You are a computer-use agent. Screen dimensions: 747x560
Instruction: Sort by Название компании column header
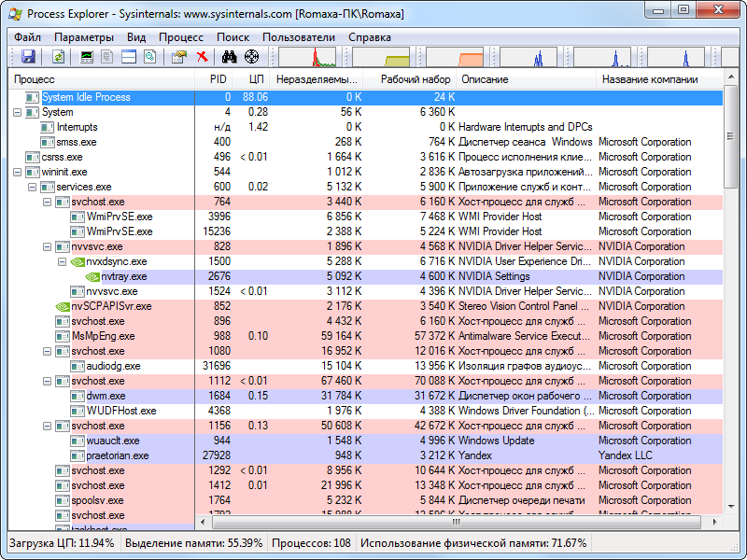(x=659, y=79)
